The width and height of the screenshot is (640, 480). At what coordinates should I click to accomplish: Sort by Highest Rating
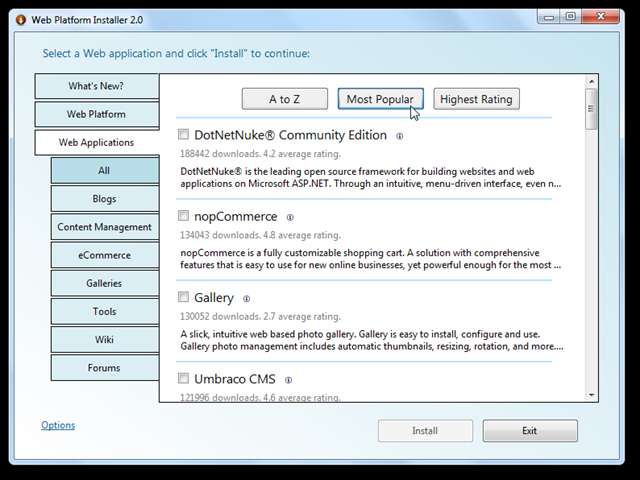pos(476,99)
